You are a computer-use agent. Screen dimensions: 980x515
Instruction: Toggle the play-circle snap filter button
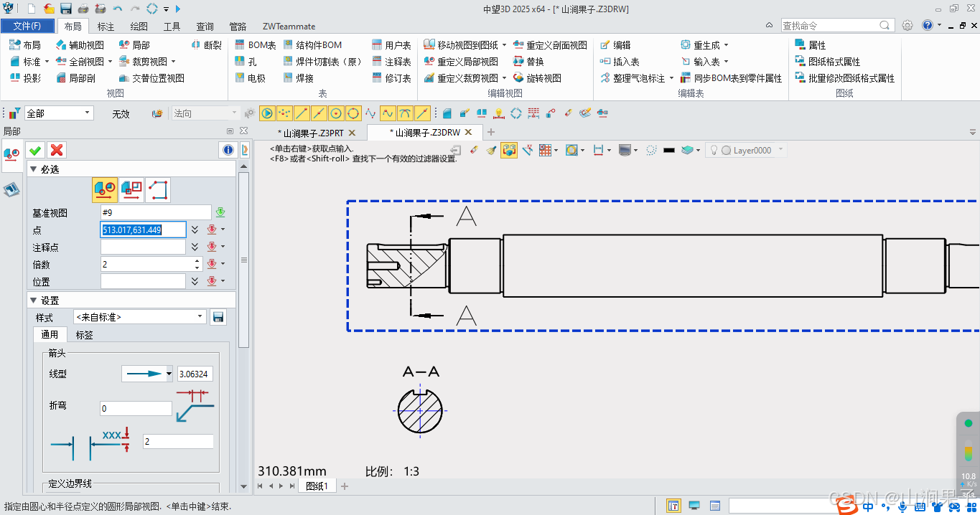(x=267, y=113)
